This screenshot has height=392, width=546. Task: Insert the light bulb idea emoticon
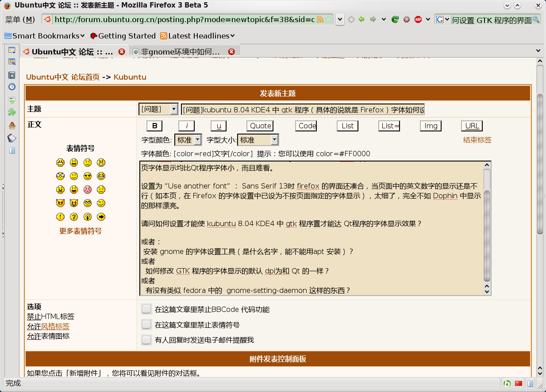tap(88, 217)
